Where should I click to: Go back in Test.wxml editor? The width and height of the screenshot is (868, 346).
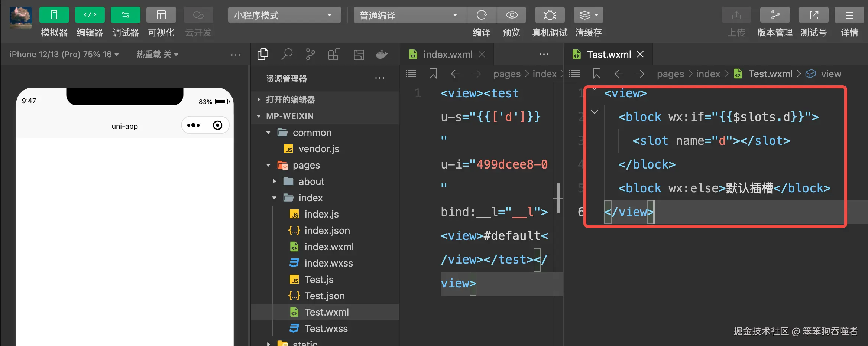click(619, 74)
